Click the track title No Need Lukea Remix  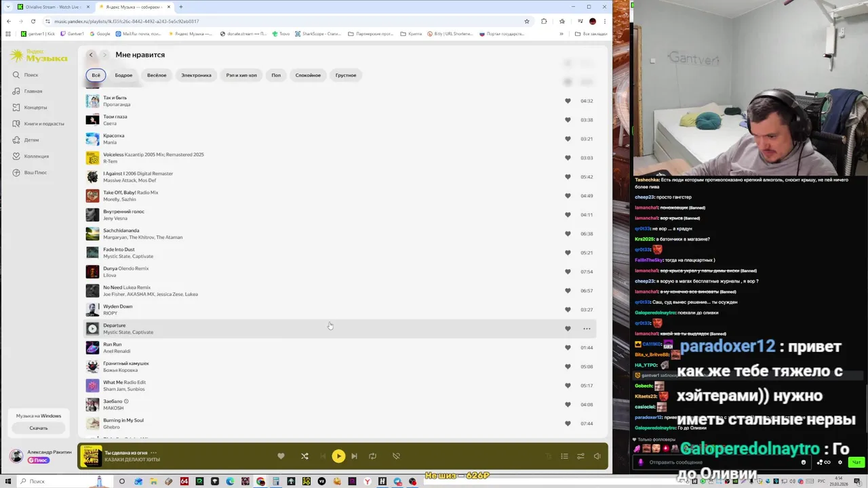click(x=127, y=287)
